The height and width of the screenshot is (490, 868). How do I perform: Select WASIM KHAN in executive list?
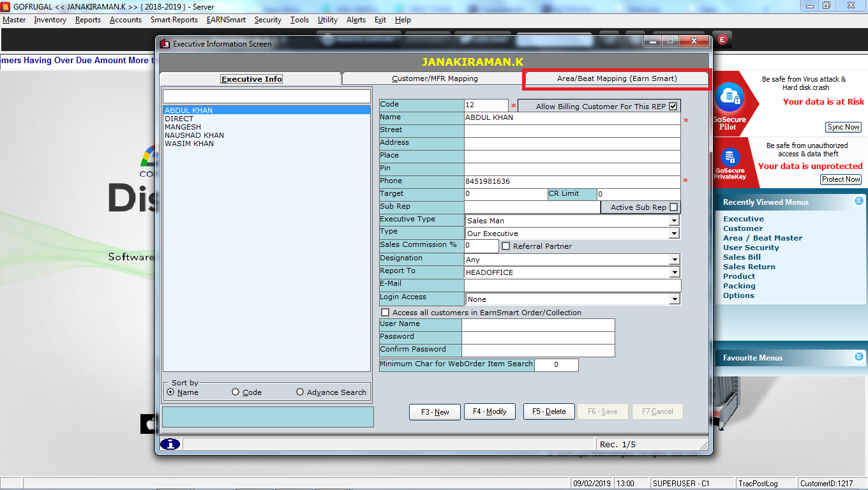(x=267, y=144)
